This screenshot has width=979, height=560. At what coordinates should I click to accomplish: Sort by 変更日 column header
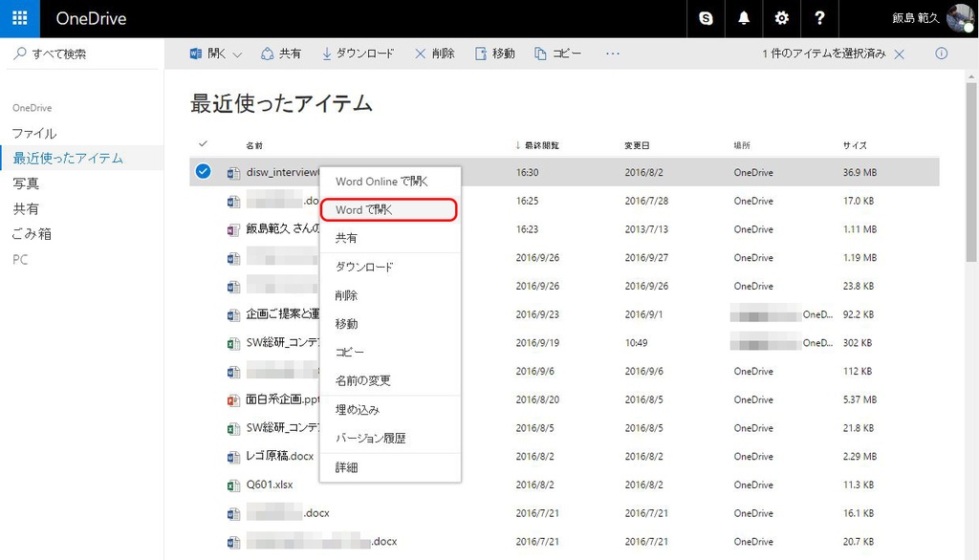pos(637,145)
